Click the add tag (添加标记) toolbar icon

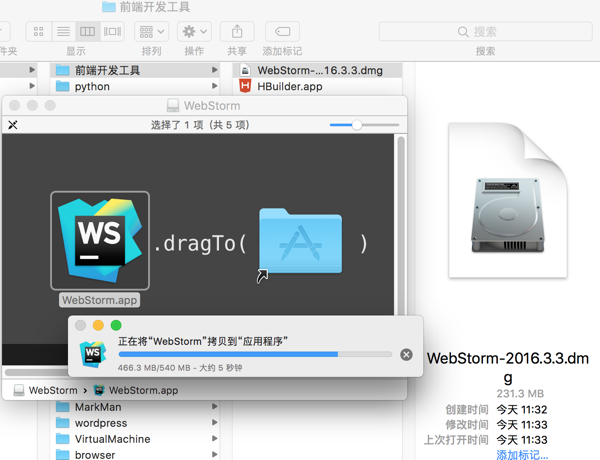(x=282, y=31)
